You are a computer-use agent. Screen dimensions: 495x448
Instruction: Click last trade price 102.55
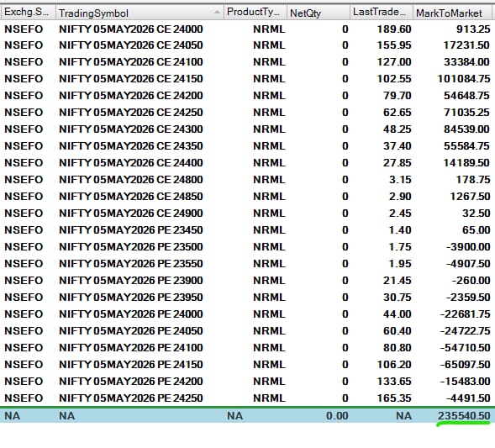tap(394, 79)
